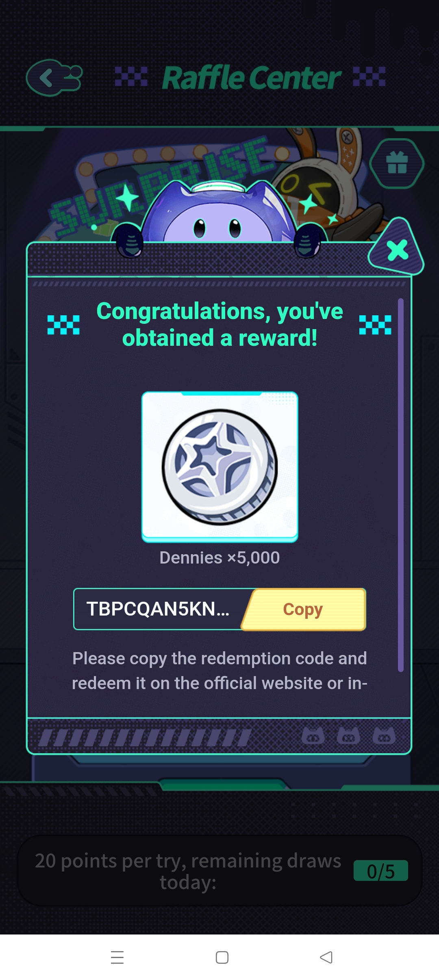This screenshot has height=980, width=439.
Task: Tap the 20 points per try text
Action: click(x=188, y=871)
